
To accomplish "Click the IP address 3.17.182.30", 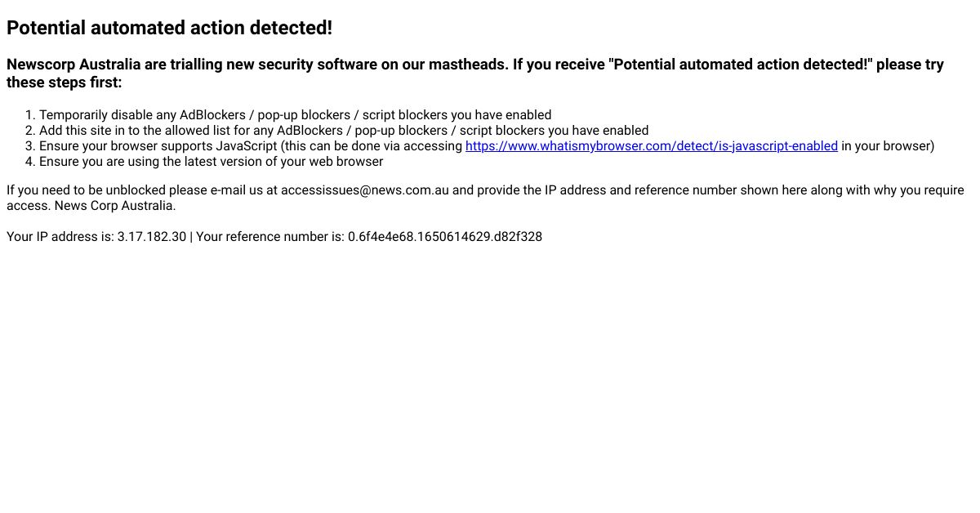I will [152, 237].
